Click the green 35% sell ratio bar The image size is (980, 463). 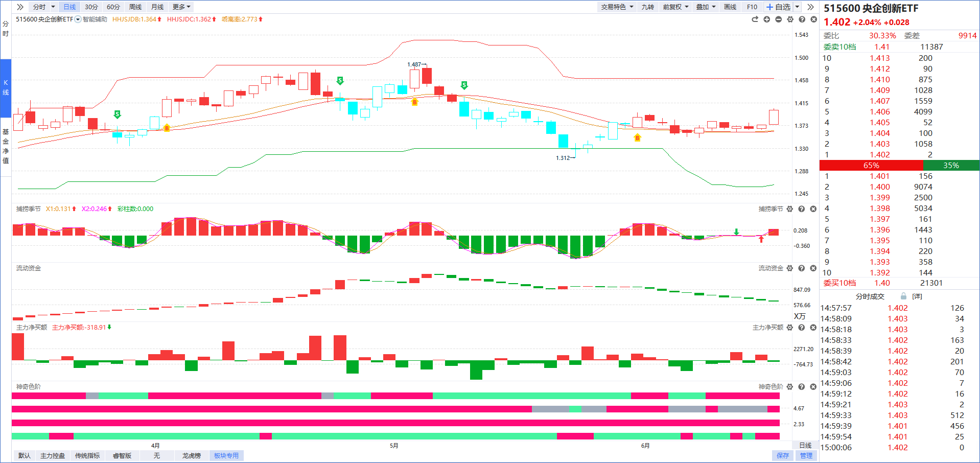951,165
